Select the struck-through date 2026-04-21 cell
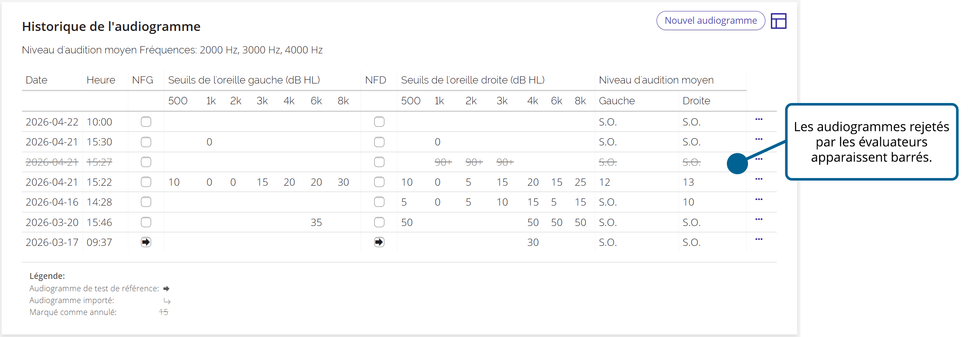 tap(52, 162)
